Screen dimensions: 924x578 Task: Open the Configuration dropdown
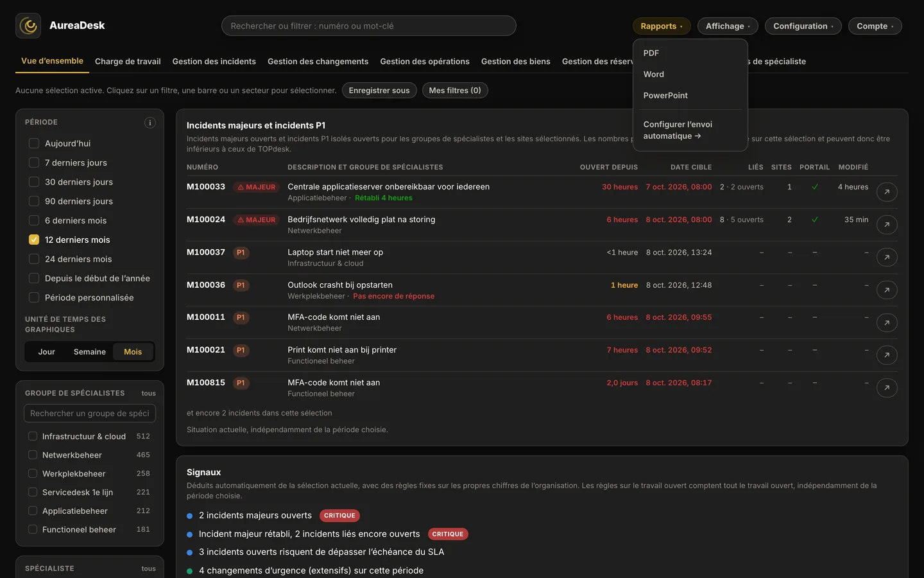pyautogui.click(x=803, y=26)
